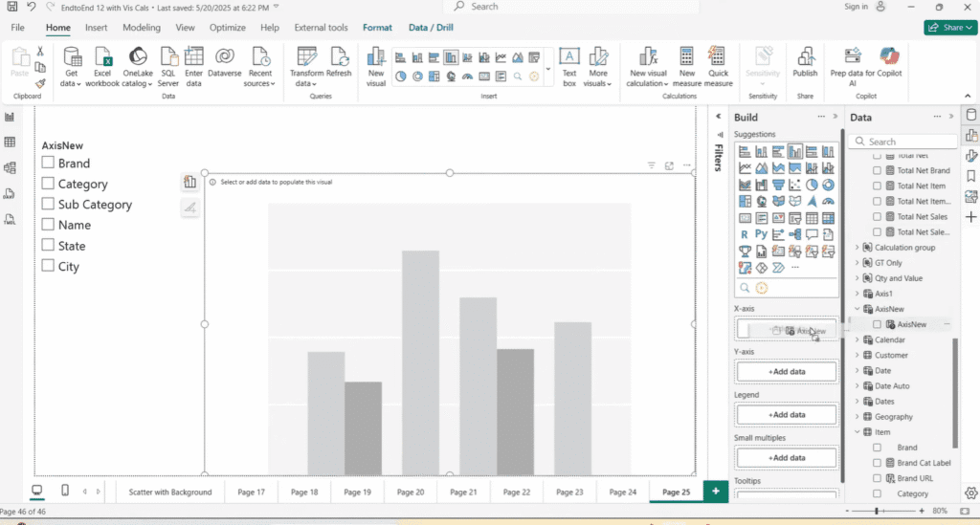The height and width of the screenshot is (525, 980).
Task: Expand the Calendar table
Action: tap(857, 339)
